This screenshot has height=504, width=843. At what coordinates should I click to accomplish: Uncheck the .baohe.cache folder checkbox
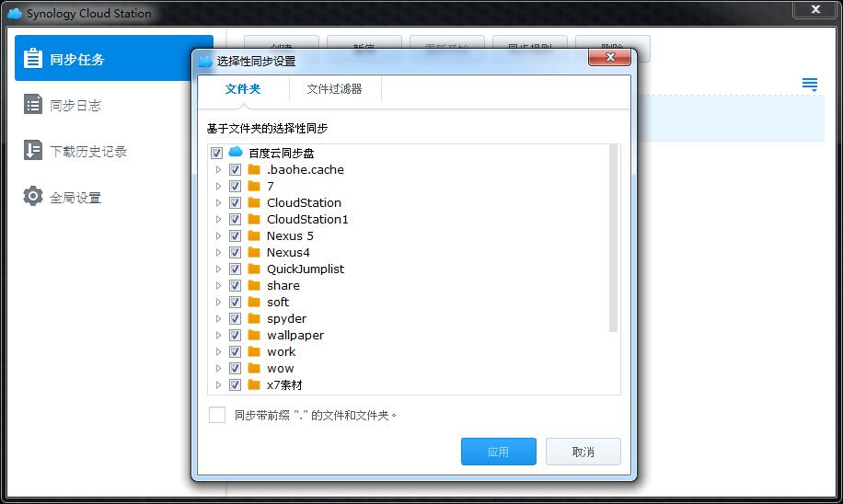pos(235,170)
